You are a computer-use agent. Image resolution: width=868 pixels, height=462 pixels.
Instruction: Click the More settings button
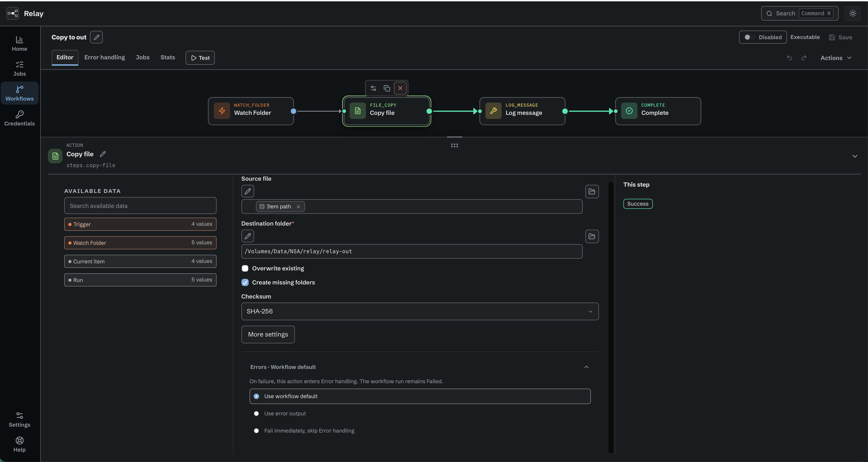pyautogui.click(x=268, y=334)
